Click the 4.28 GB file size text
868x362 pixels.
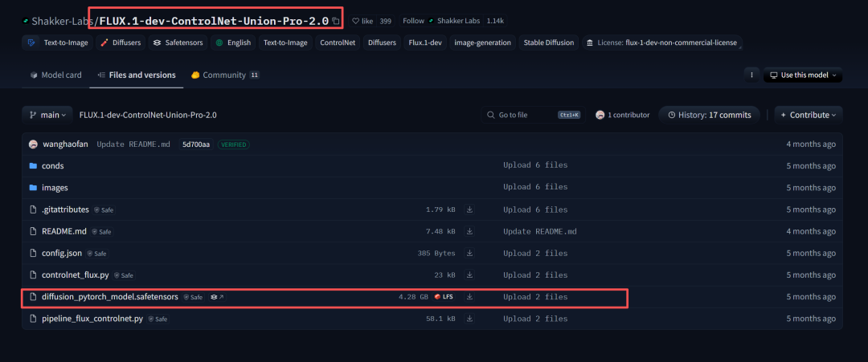414,297
